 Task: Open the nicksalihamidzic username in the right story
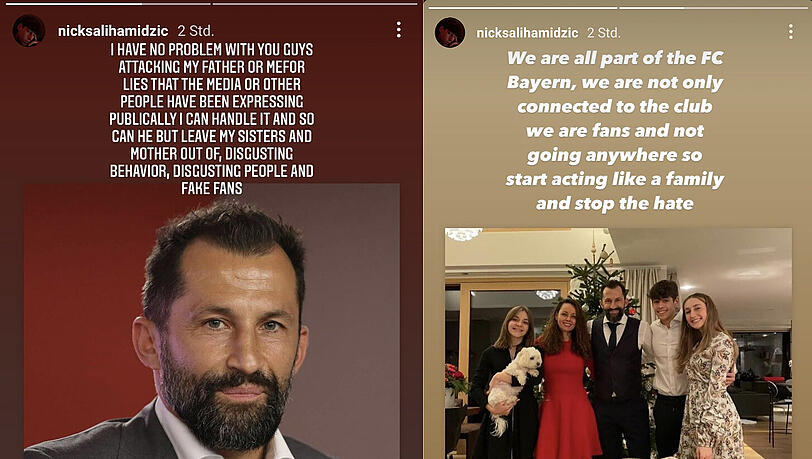tap(527, 33)
